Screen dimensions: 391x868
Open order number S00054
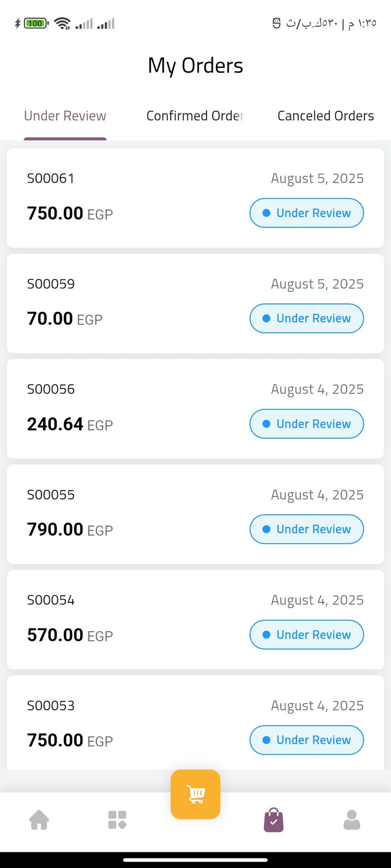click(51, 600)
